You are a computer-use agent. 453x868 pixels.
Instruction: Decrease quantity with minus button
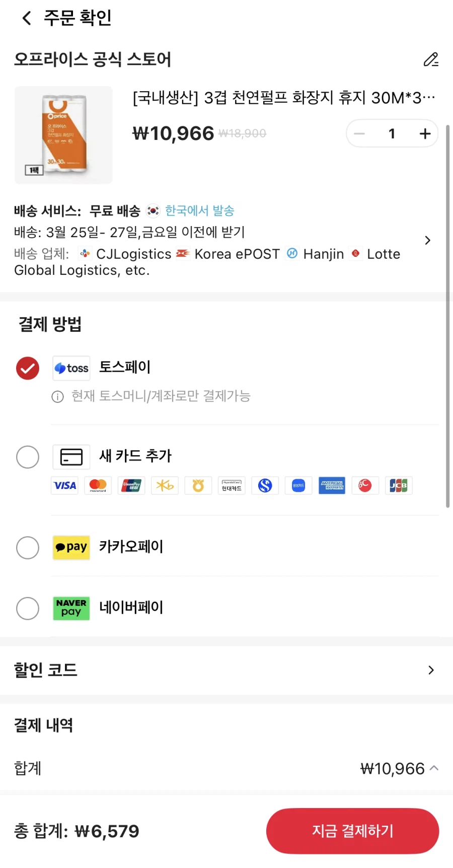359,133
